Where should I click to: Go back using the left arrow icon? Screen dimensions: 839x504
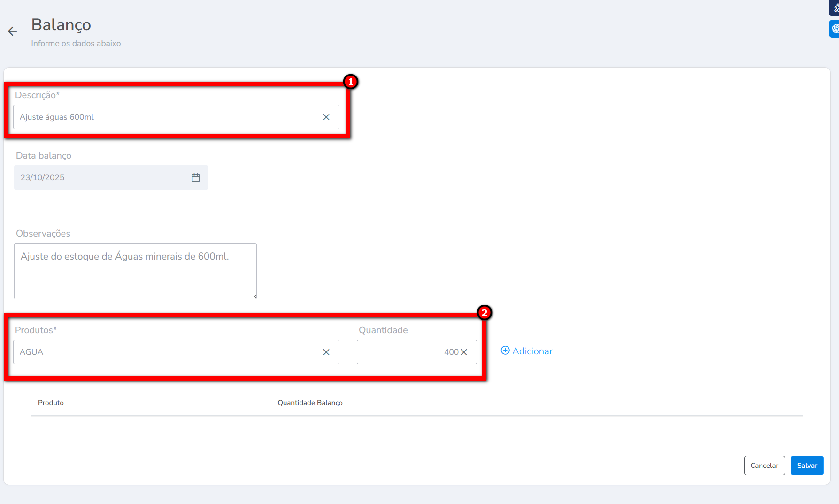(12, 31)
